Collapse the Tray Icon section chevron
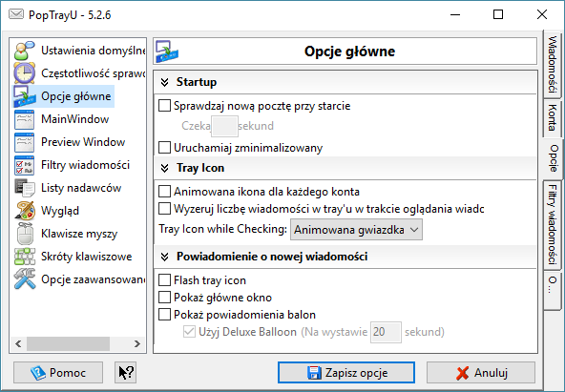This screenshot has height=392, width=565. tap(165, 168)
